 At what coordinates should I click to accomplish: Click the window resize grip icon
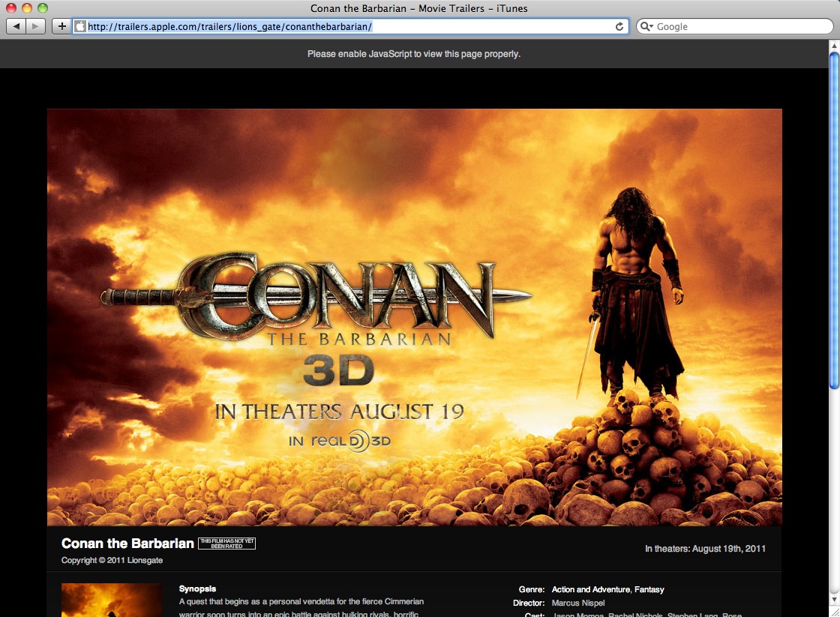coord(834,611)
